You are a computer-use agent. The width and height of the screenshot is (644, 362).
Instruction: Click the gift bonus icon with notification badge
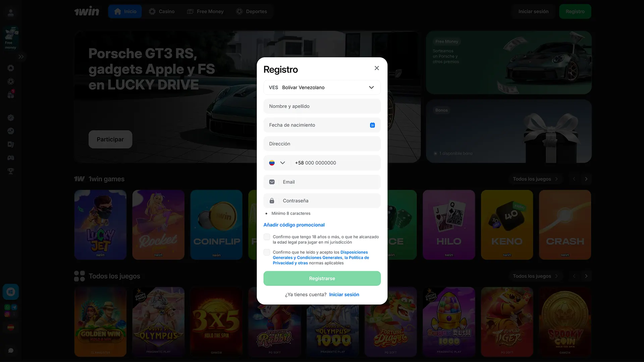10,95
